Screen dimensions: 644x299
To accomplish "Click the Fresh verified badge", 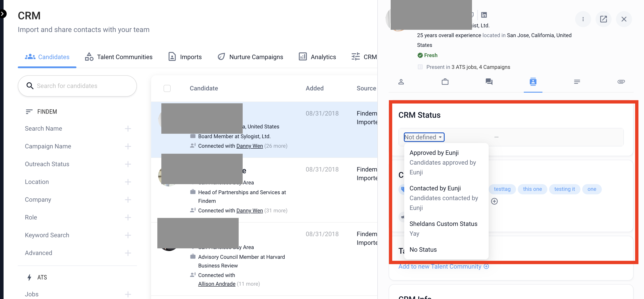I will (427, 55).
